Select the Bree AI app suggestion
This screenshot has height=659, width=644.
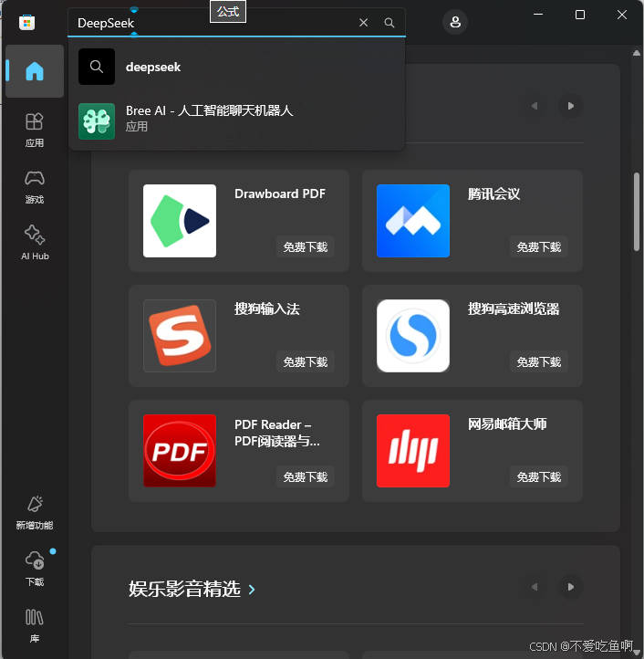(237, 121)
